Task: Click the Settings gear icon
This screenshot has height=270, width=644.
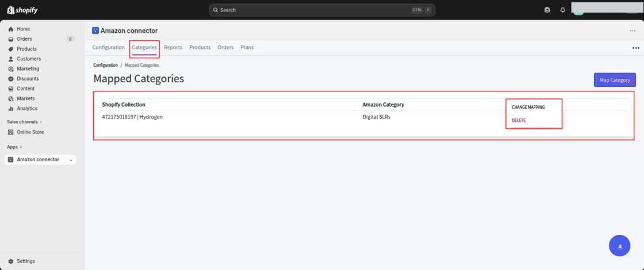Action: pyautogui.click(x=11, y=261)
